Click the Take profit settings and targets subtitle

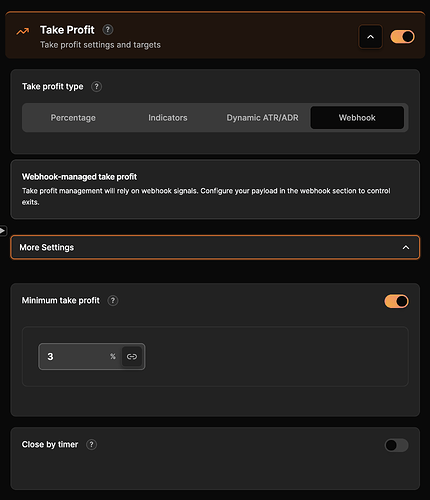coord(100,45)
